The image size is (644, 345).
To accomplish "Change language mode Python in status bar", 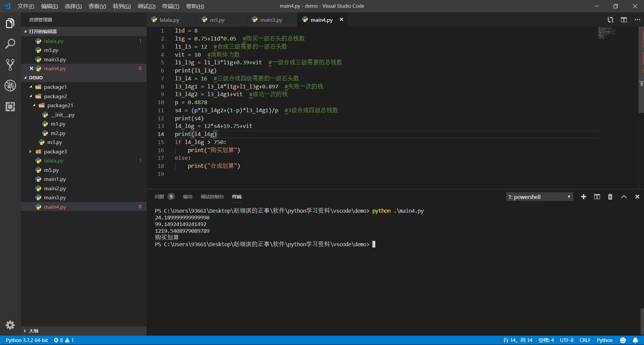I will coord(604,340).
